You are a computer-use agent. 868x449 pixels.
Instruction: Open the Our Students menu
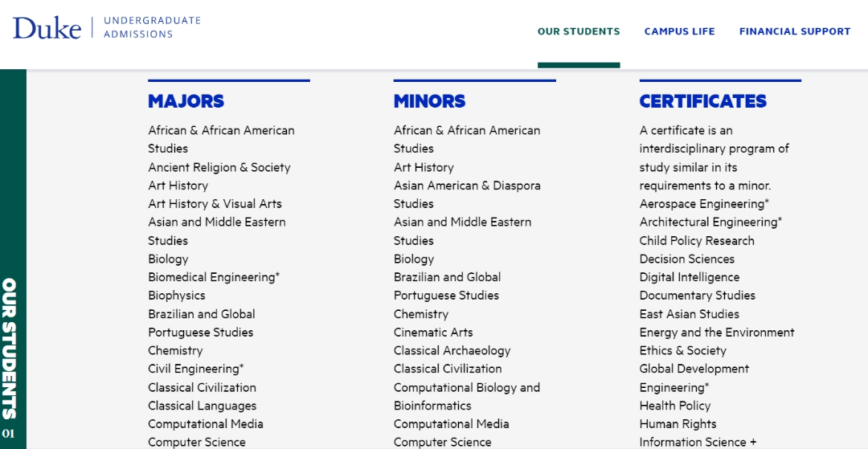579,31
